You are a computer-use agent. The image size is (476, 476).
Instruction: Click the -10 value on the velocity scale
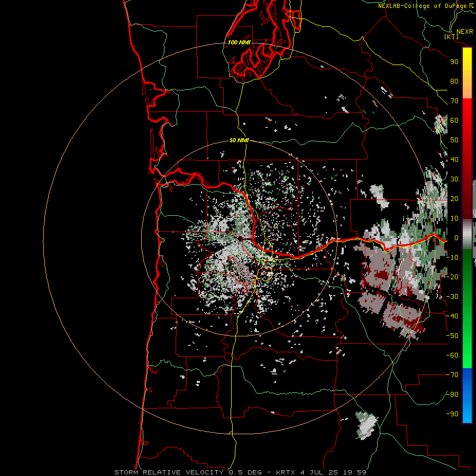[x=452, y=258]
